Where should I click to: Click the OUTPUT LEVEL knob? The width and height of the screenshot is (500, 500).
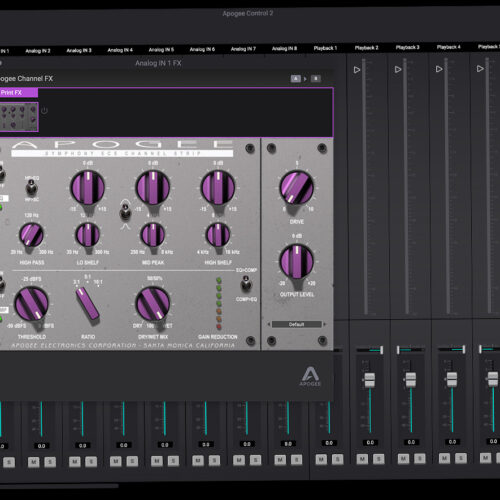tap(297, 262)
